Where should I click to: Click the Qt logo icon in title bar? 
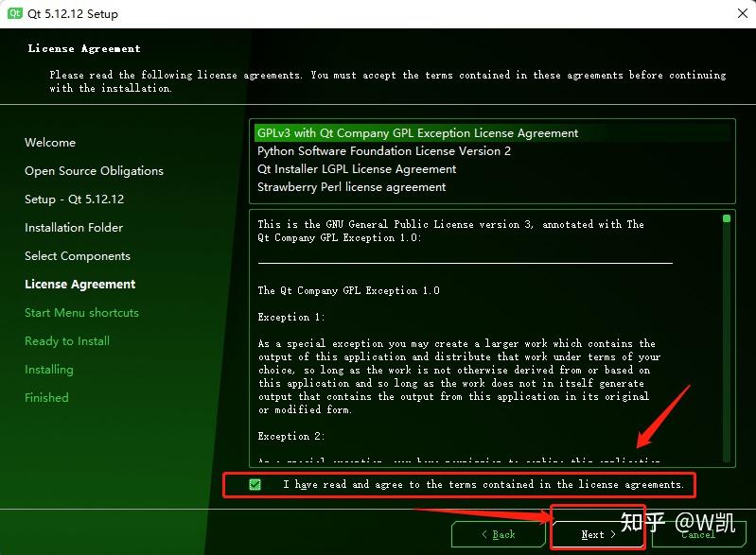(14, 13)
